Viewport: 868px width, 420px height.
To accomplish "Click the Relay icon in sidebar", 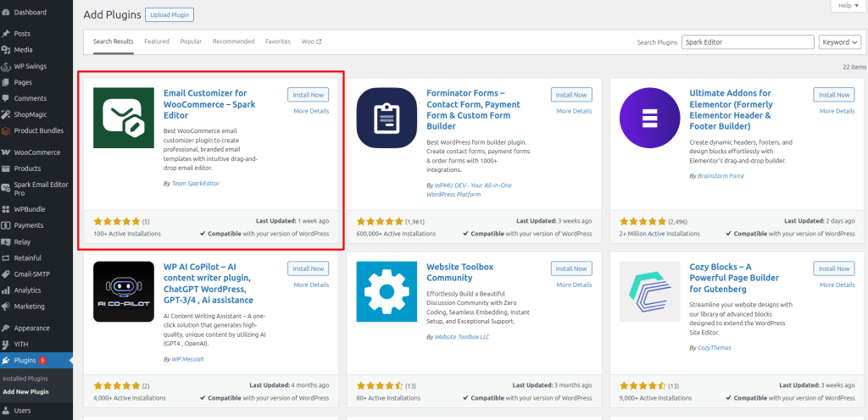I will click(6, 242).
